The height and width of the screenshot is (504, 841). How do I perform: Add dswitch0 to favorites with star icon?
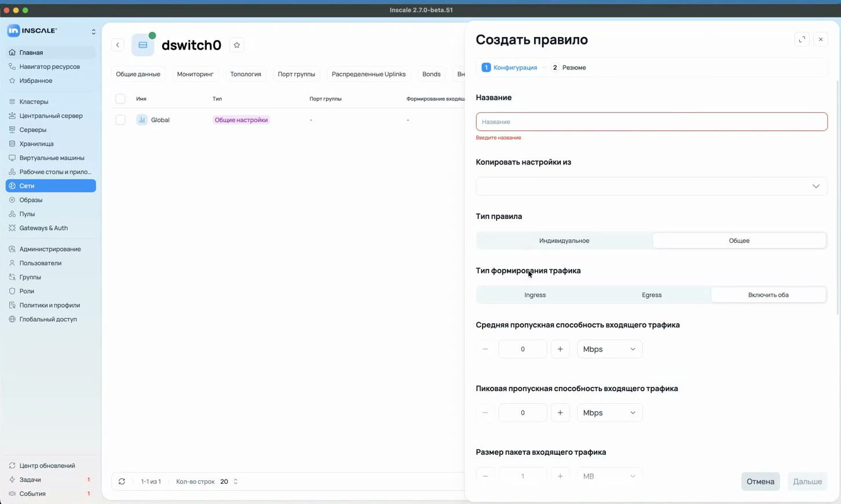[x=237, y=45]
